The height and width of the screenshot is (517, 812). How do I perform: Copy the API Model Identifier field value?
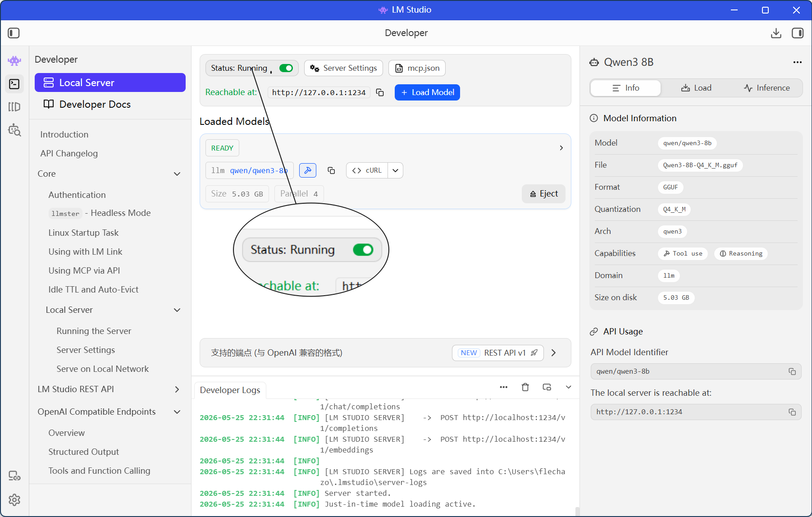click(x=792, y=371)
